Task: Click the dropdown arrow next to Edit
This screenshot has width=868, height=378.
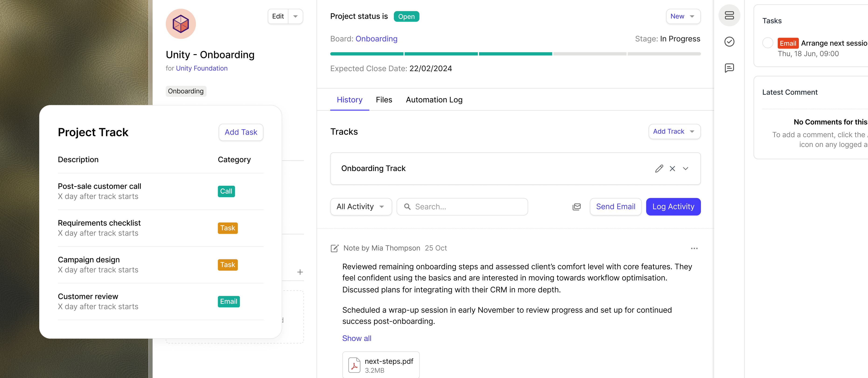Action: click(295, 16)
